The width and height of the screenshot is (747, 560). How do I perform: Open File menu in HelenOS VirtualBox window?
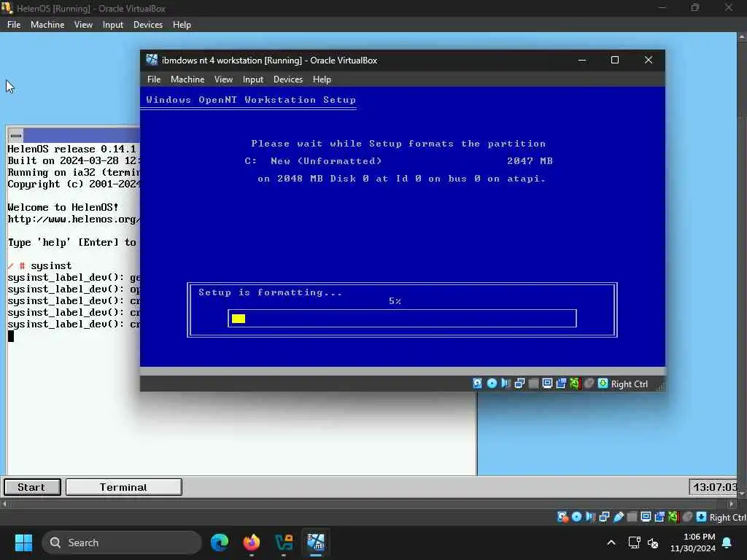tap(14, 25)
